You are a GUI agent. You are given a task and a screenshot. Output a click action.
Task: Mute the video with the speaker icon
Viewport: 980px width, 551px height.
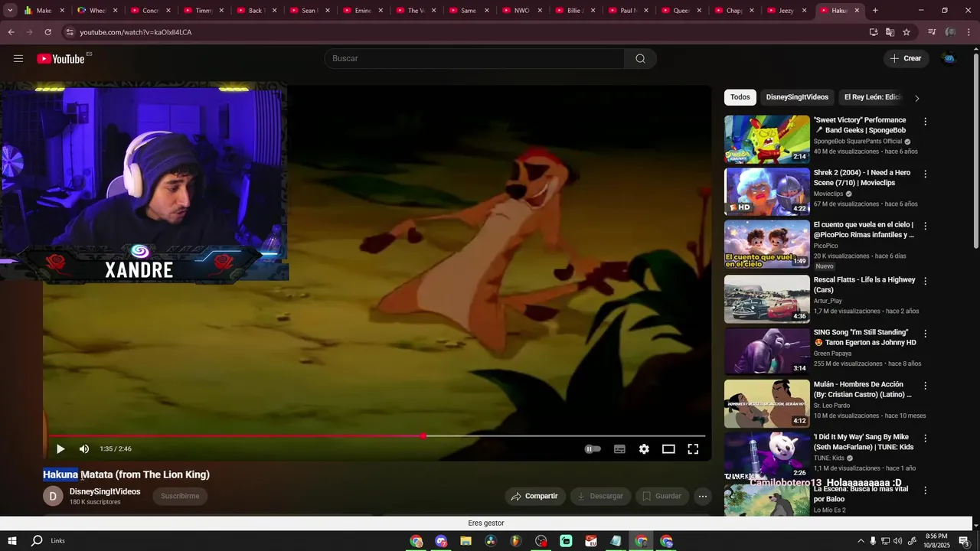pos(84,449)
